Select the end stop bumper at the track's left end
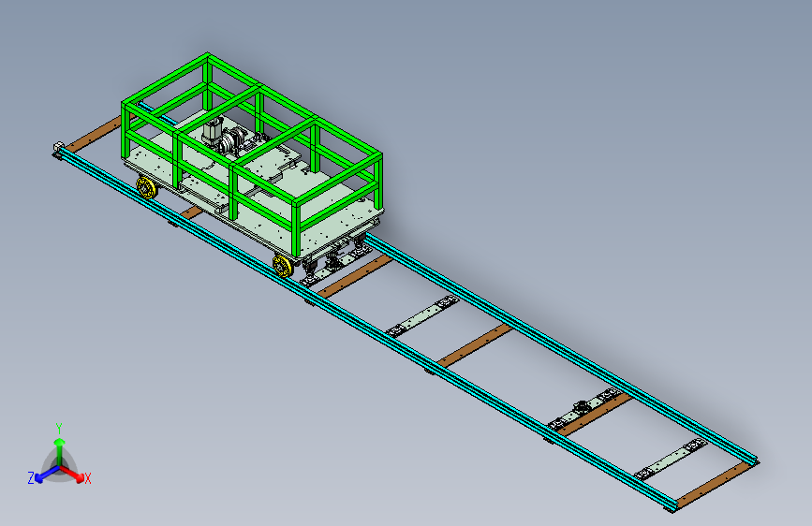The width and height of the screenshot is (812, 526). pyautogui.click(x=58, y=149)
